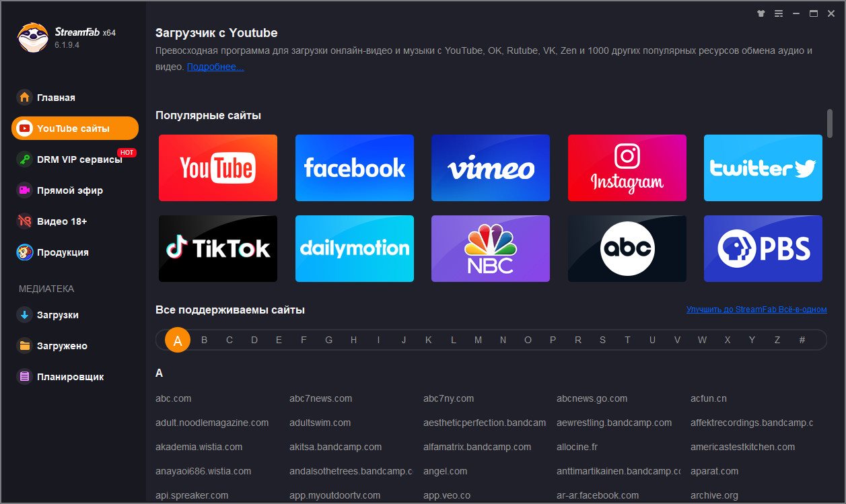Open the vimeo site tile

[x=491, y=168]
